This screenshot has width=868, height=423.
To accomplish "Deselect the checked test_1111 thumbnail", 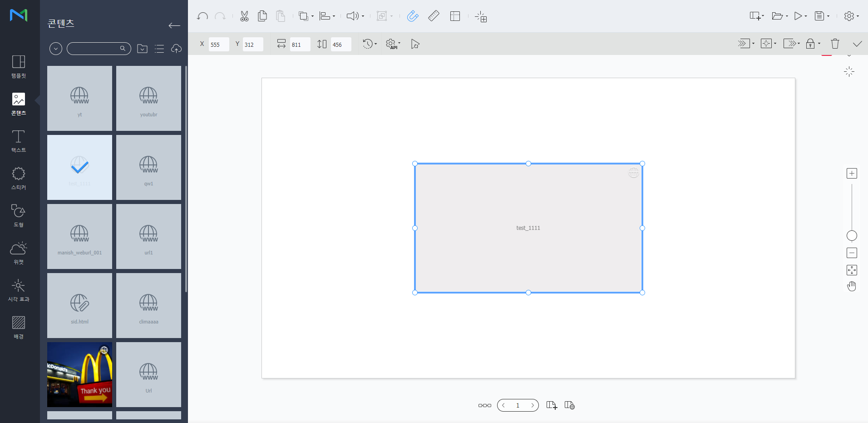I will click(79, 167).
